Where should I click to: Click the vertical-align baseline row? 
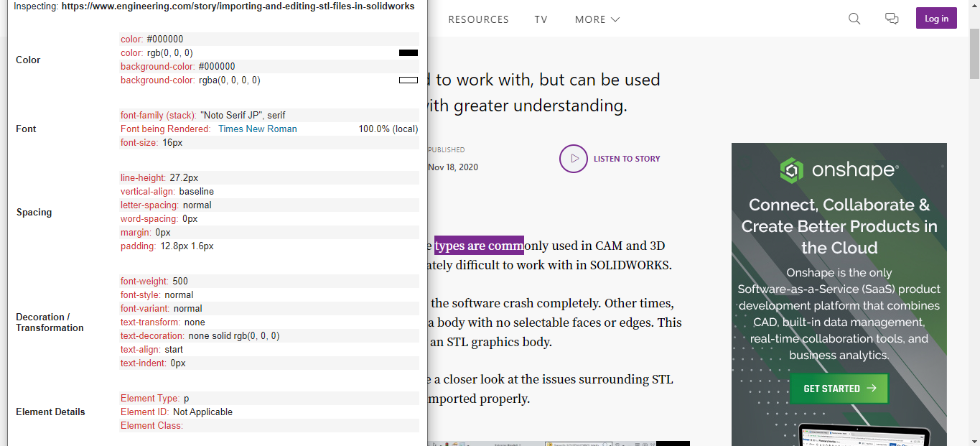pyautogui.click(x=269, y=192)
